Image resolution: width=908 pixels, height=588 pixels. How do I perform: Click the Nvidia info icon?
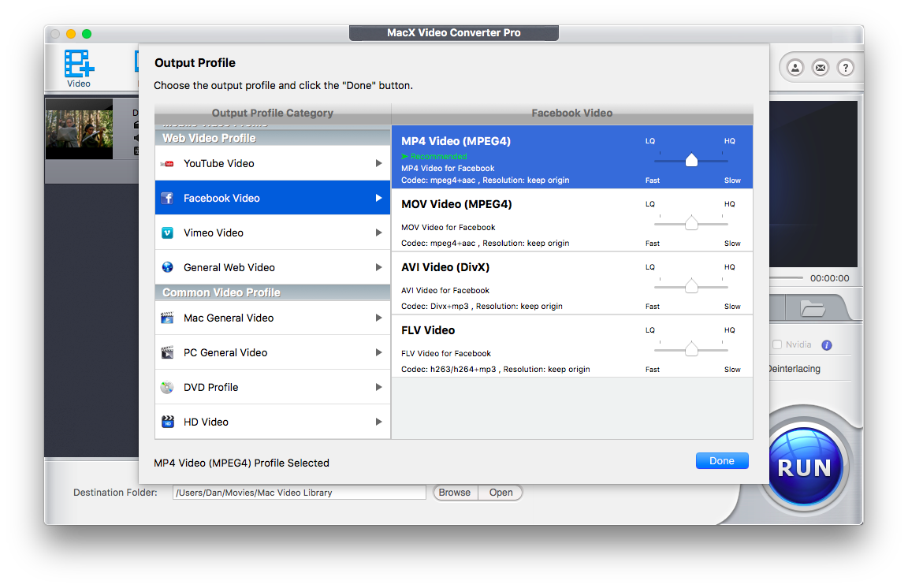[x=827, y=345]
